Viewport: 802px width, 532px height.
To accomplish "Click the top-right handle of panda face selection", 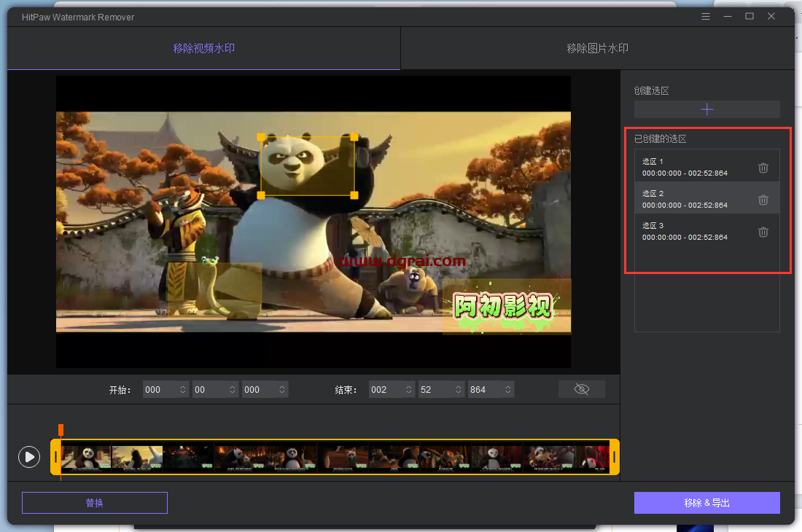I will coord(354,137).
